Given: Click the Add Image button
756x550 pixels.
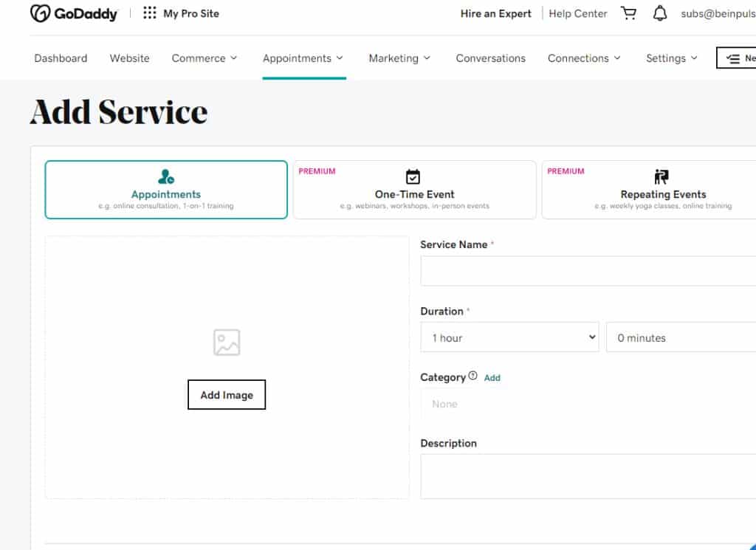Looking at the screenshot, I should coord(227,395).
